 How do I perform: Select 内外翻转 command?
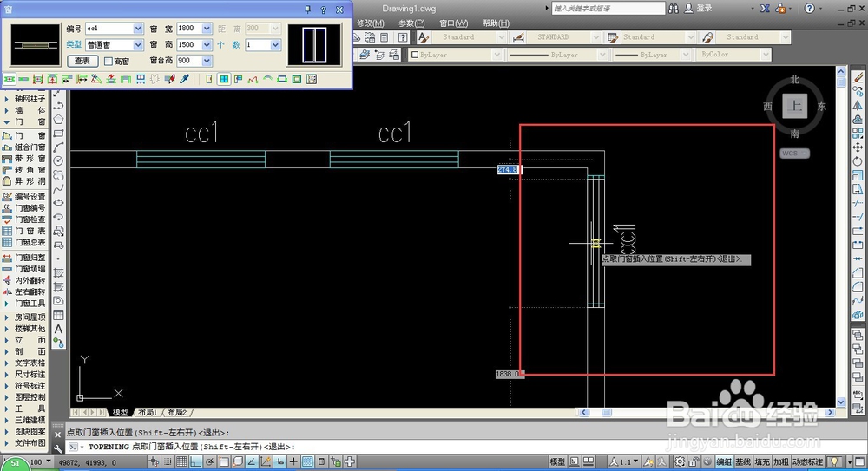pos(24,281)
